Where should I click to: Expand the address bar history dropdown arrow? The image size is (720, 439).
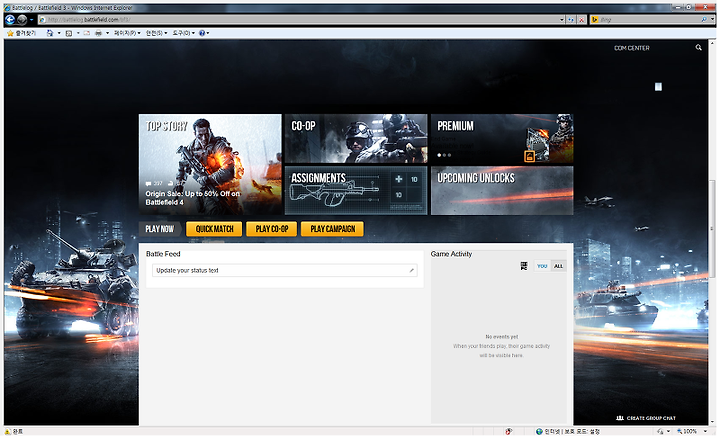562,20
